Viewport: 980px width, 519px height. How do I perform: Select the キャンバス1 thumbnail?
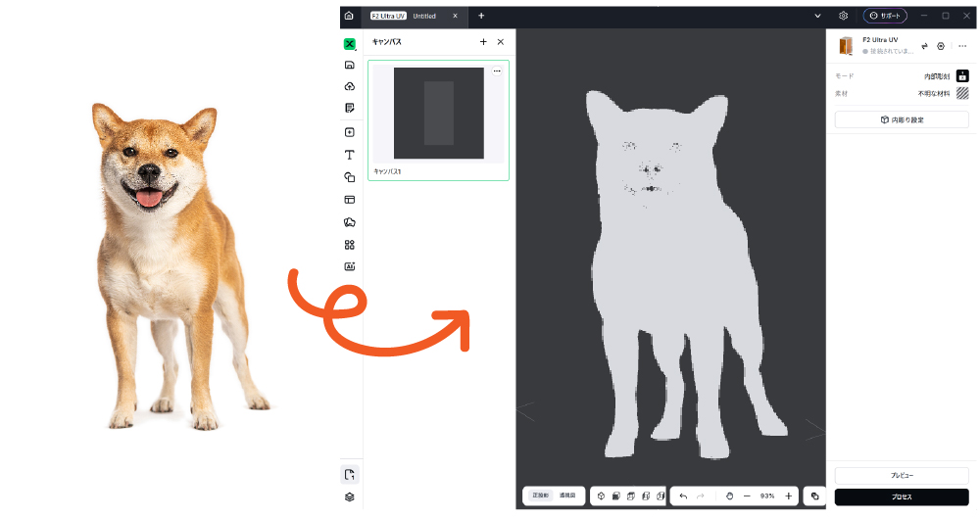tap(438, 120)
